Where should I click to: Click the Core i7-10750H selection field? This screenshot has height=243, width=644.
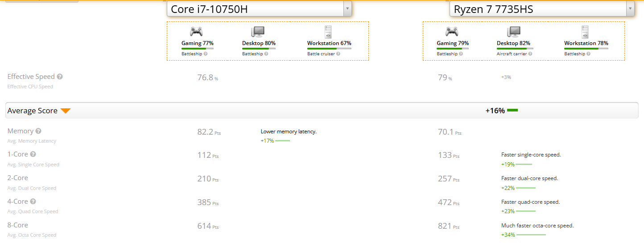tap(259, 8)
